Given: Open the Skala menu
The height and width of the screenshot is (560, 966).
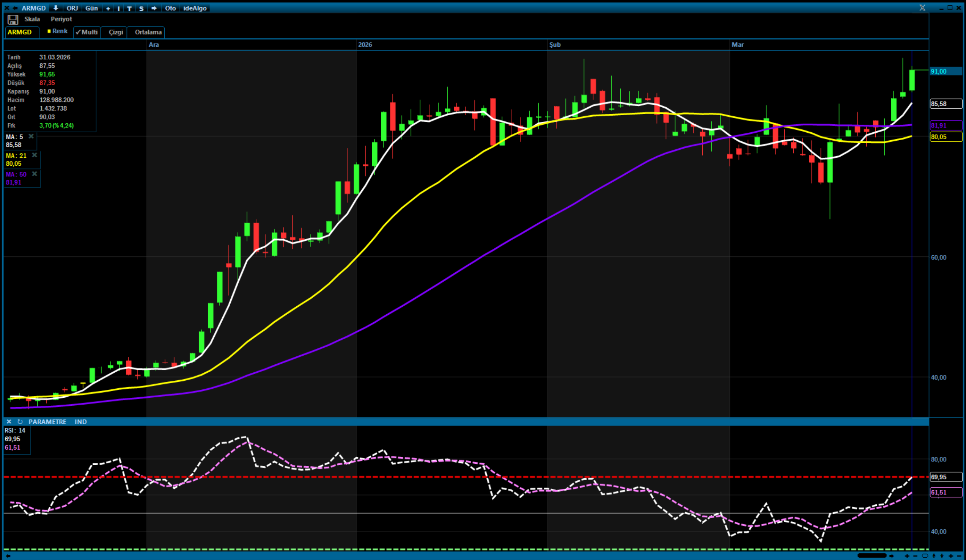Looking at the screenshot, I should (x=32, y=19).
